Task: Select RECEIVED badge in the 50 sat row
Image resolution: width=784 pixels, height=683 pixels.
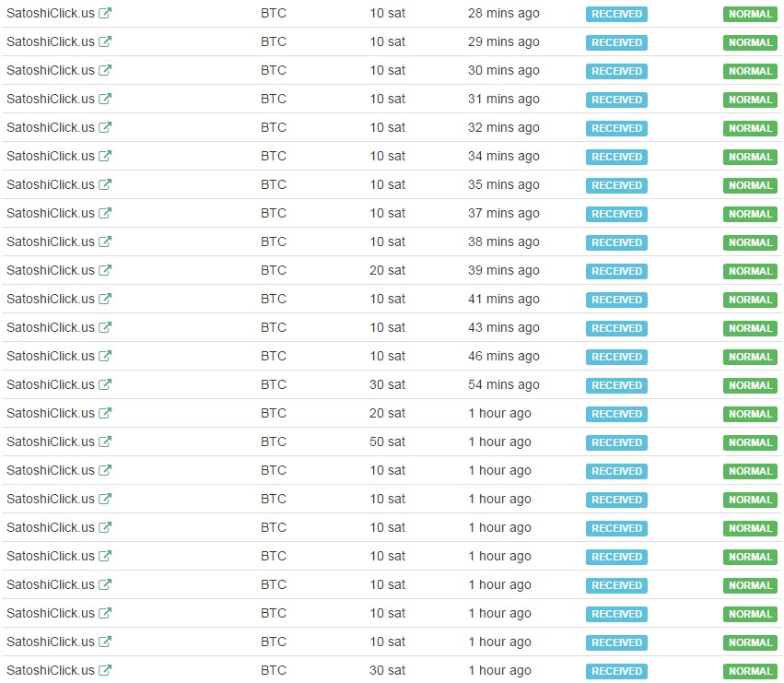Action: pyautogui.click(x=616, y=442)
